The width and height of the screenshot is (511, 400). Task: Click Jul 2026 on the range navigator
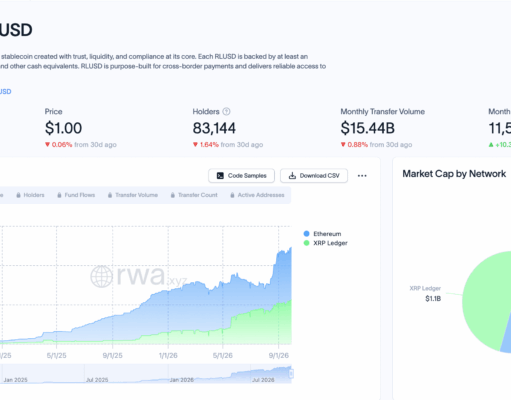click(263, 380)
